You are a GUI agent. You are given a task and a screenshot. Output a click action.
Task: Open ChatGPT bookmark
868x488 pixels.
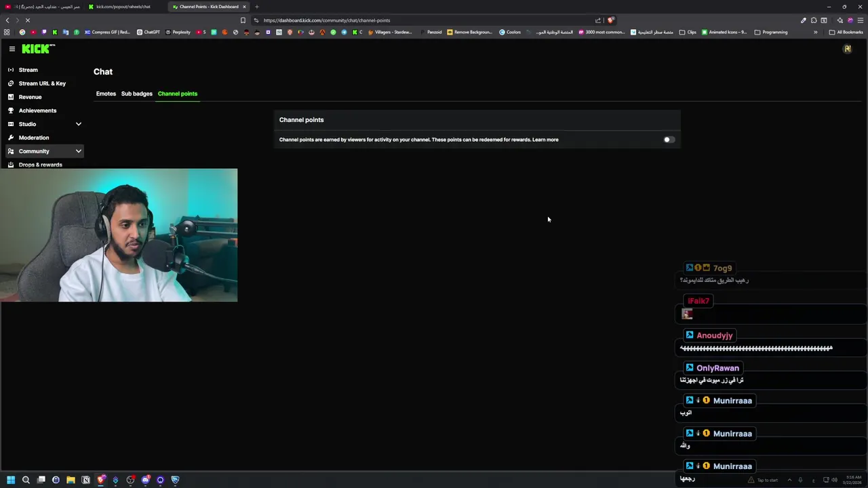[149, 32]
